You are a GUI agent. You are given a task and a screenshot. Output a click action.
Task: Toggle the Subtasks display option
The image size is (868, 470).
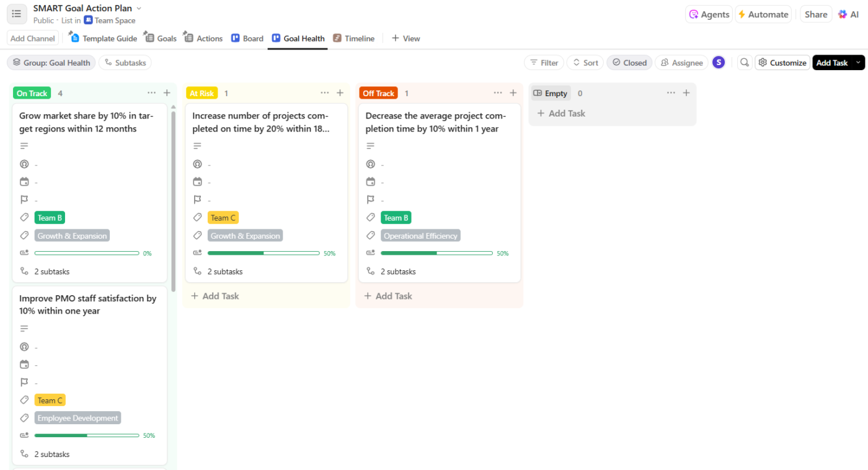point(125,63)
